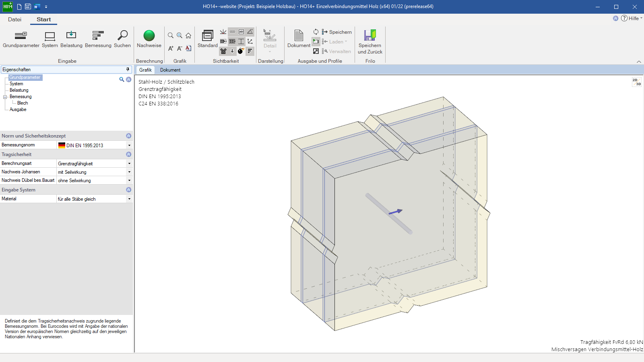Switch view using the 2D/3D icon

636,82
